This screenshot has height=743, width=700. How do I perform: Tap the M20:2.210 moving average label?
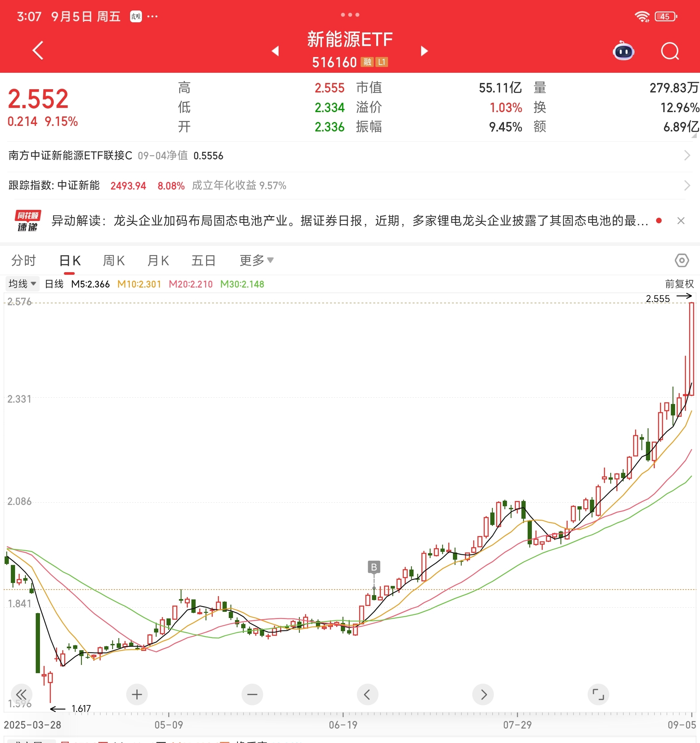click(x=190, y=284)
